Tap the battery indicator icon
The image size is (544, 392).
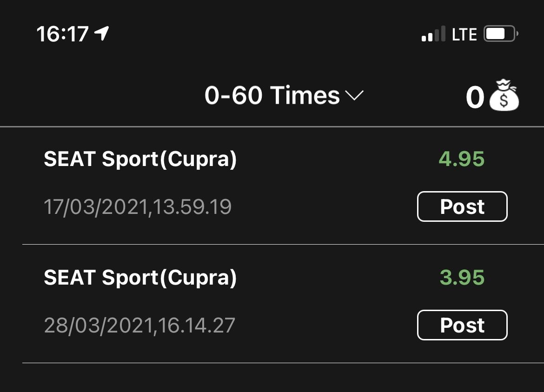pos(501,34)
